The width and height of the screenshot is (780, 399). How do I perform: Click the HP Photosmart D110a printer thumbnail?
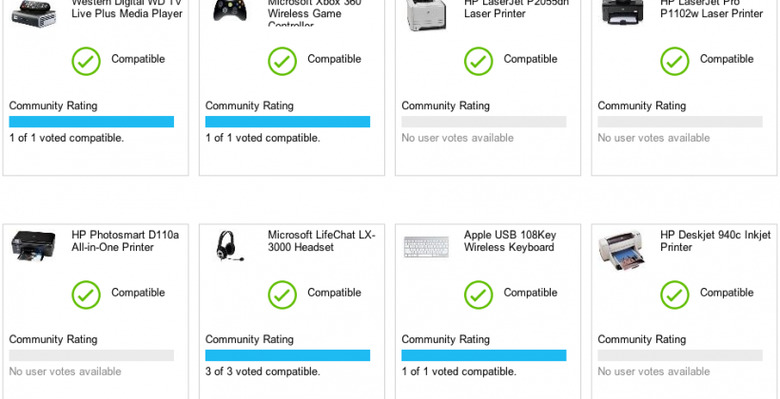[x=33, y=246]
